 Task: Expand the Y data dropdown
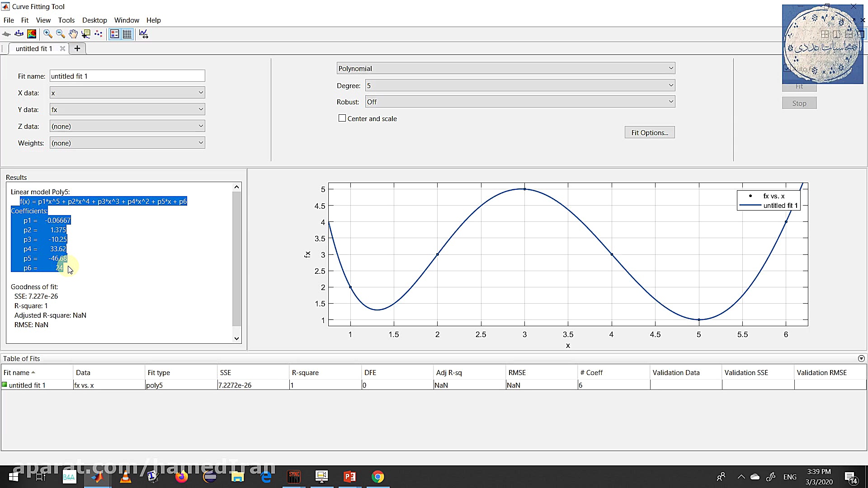pyautogui.click(x=127, y=109)
